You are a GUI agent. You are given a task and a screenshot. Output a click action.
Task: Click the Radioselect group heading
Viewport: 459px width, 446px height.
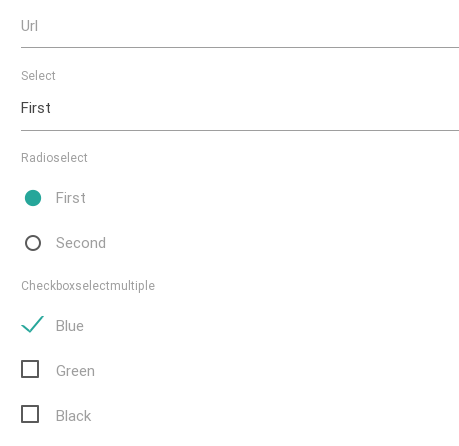coord(54,158)
